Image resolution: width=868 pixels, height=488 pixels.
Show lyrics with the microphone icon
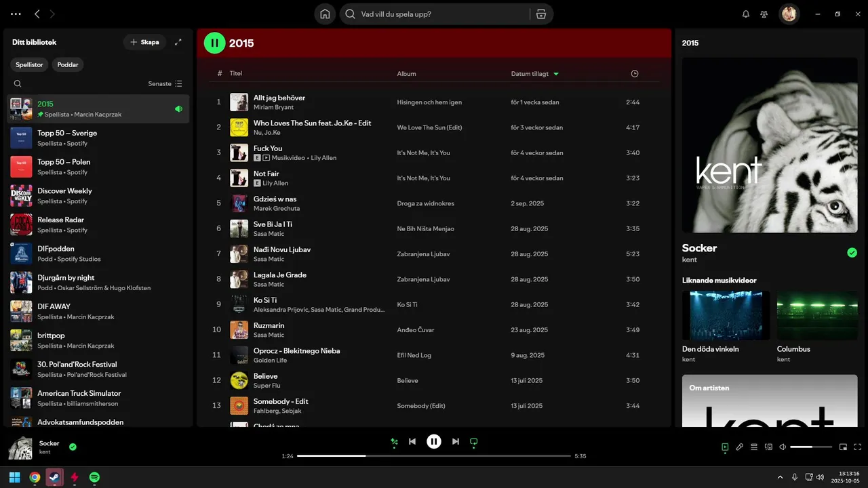740,447
